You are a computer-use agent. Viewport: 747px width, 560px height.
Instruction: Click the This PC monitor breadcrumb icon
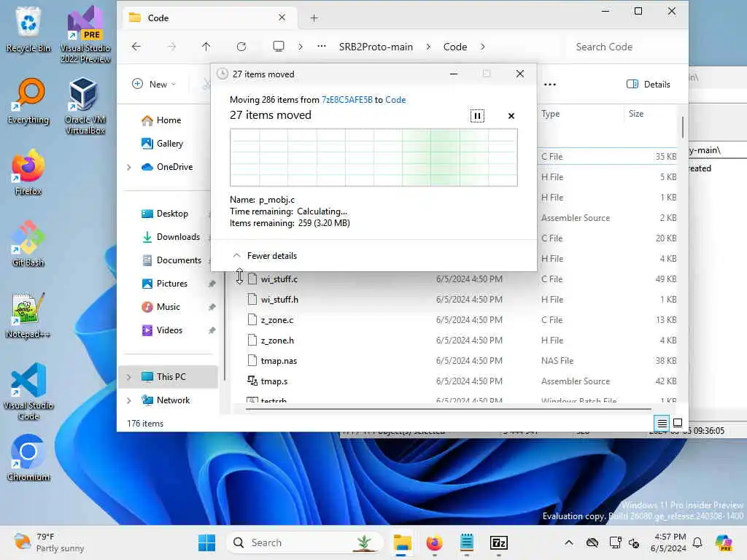tap(279, 46)
